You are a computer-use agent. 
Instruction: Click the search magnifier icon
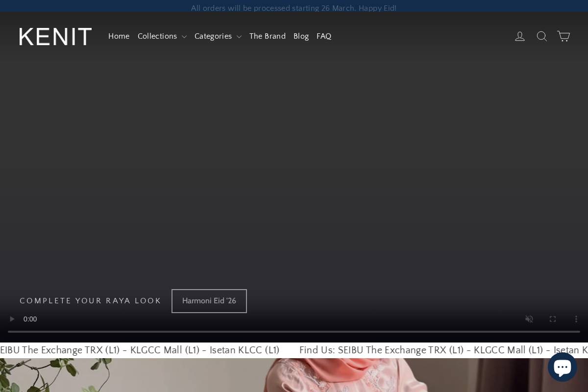542,36
